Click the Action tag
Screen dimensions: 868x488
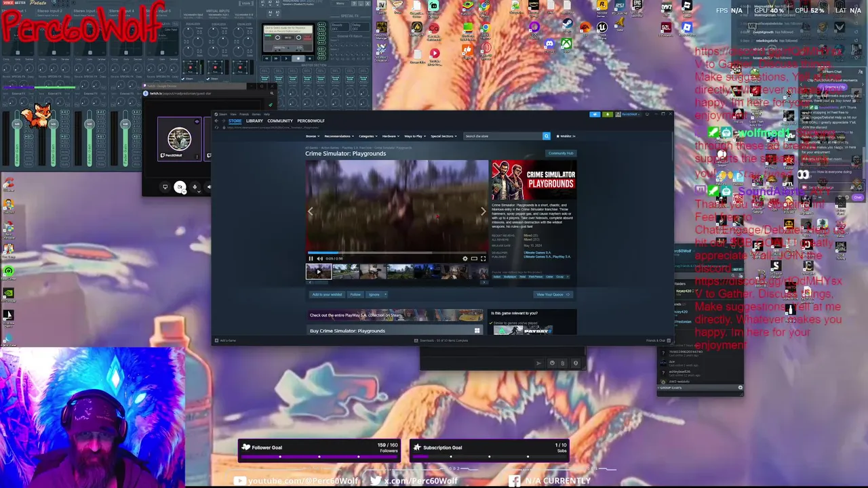497,277
